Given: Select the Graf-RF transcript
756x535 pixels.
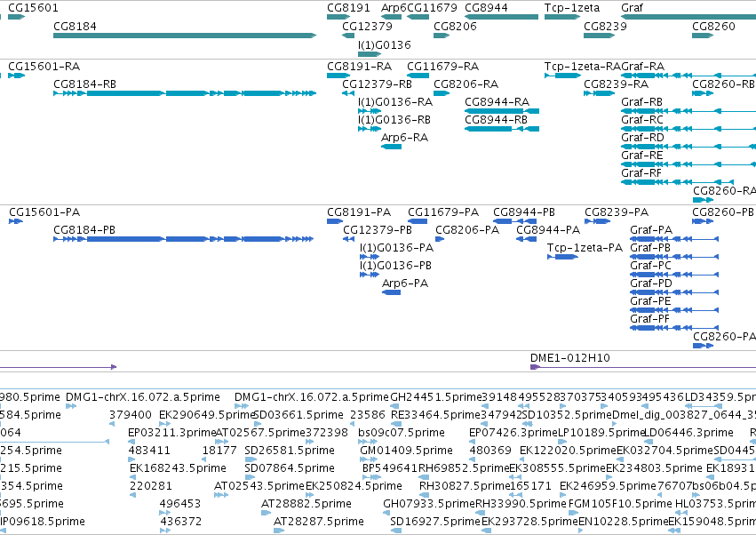Looking at the screenshot, I should [678, 182].
